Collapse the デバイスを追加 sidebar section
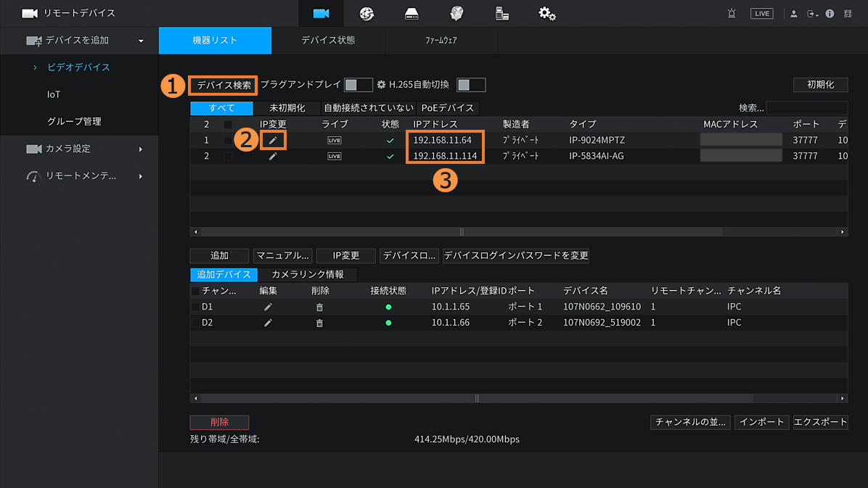Viewport: 868px width, 488px height. click(141, 41)
